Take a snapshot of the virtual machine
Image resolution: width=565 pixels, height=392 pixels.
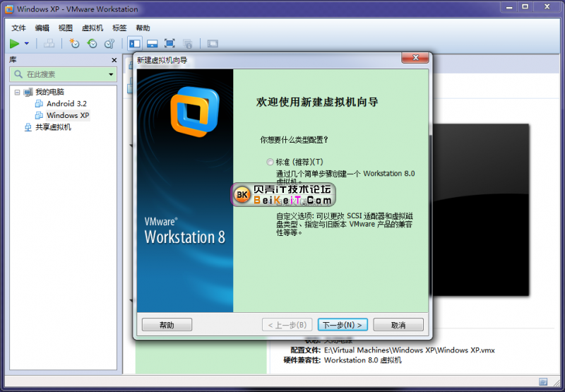[x=74, y=44]
